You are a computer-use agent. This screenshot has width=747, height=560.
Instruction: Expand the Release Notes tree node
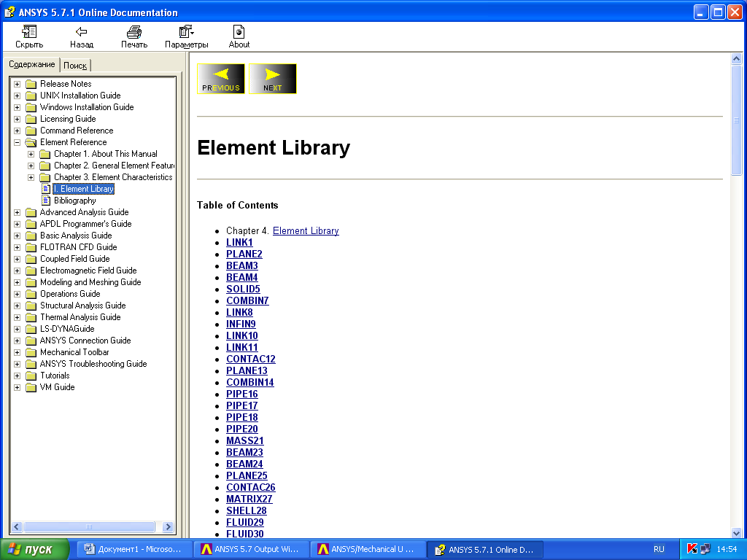18,84
